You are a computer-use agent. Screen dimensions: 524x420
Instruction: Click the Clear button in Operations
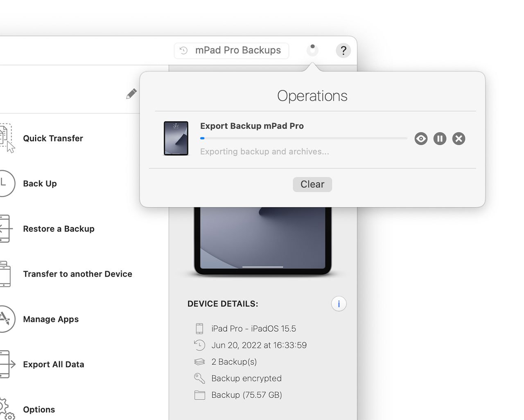(312, 184)
